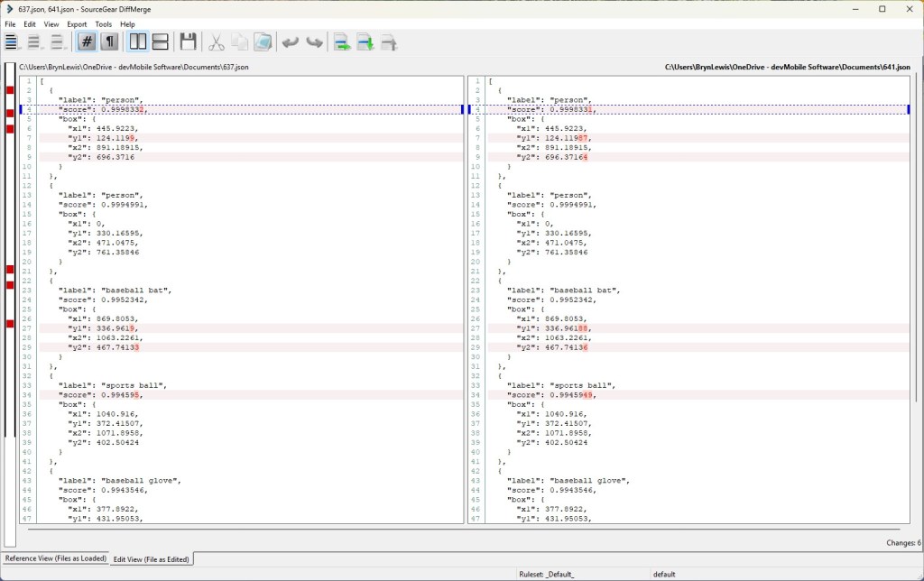This screenshot has height=581, width=924.
Task: Switch to Reference View (Files as Loaded) tab
Action: pos(54,558)
